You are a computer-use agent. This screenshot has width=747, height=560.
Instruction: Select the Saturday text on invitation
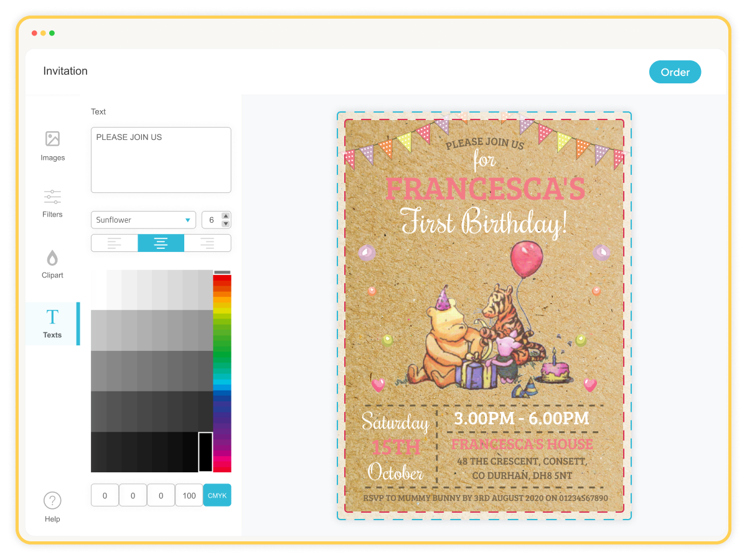tap(396, 423)
